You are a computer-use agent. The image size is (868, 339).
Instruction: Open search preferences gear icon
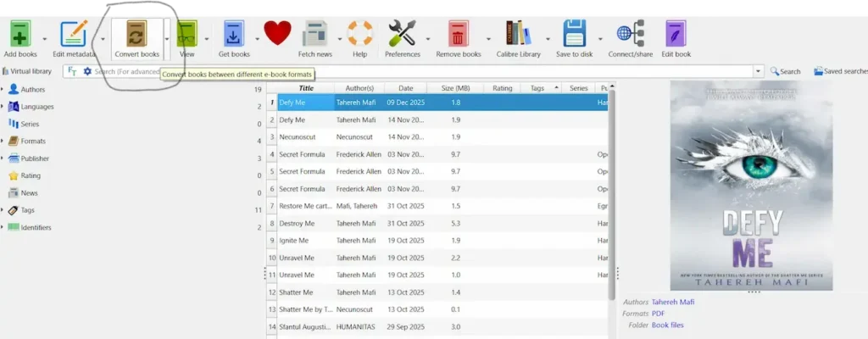point(87,71)
